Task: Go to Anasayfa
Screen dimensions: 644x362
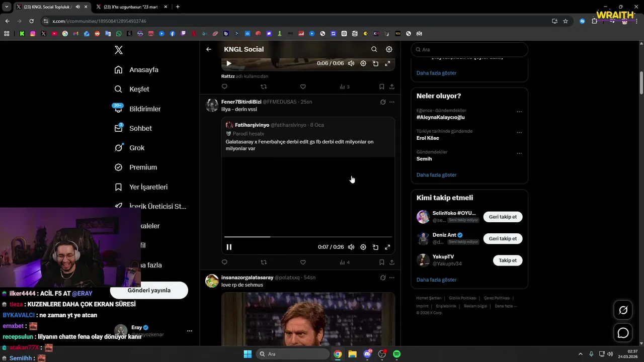Action: [x=136, y=70]
